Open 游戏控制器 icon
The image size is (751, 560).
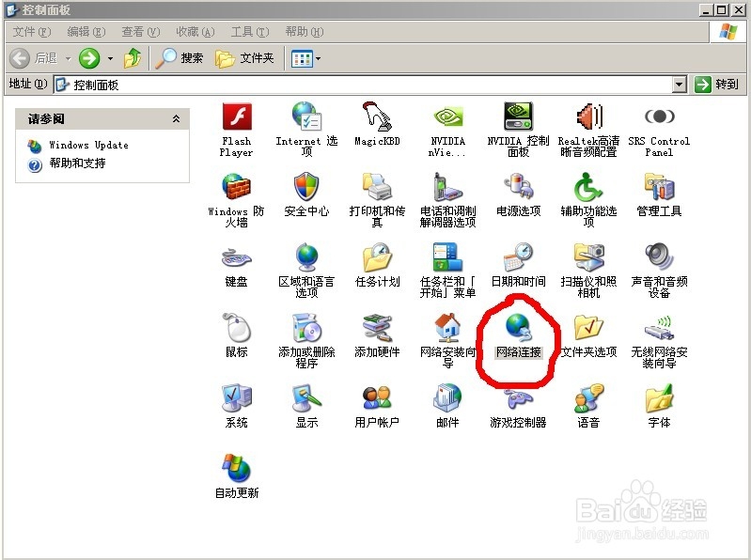(x=518, y=398)
